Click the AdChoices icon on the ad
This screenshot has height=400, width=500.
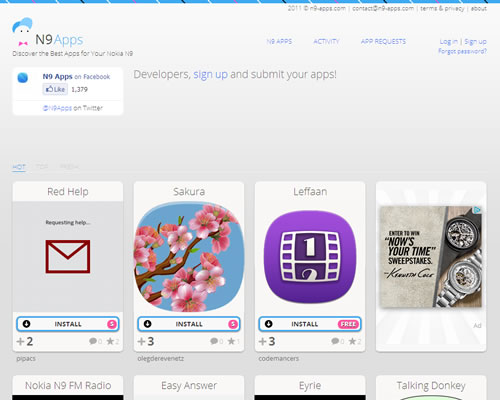click(477, 210)
